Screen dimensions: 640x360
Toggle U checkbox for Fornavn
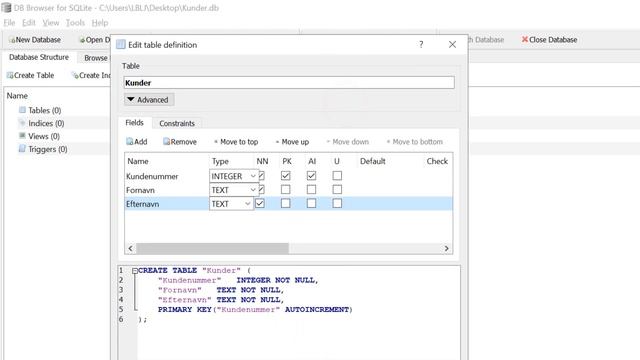pyautogui.click(x=337, y=190)
